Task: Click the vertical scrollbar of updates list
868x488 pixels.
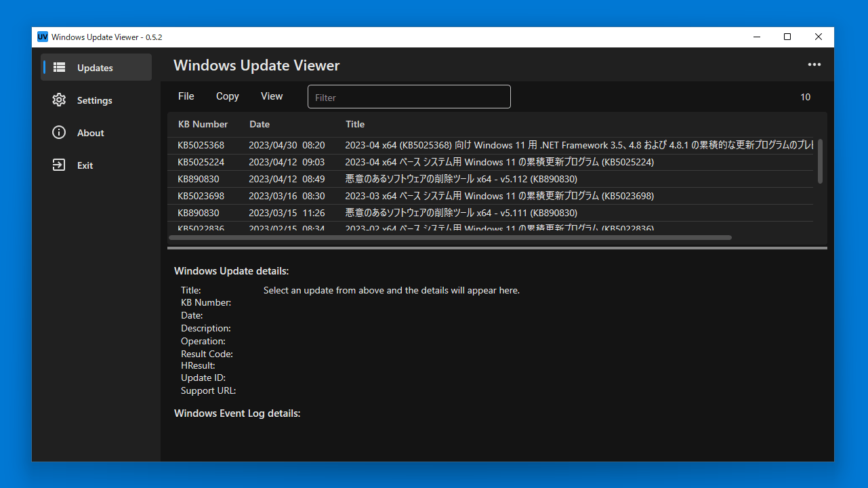Action: pyautogui.click(x=820, y=161)
